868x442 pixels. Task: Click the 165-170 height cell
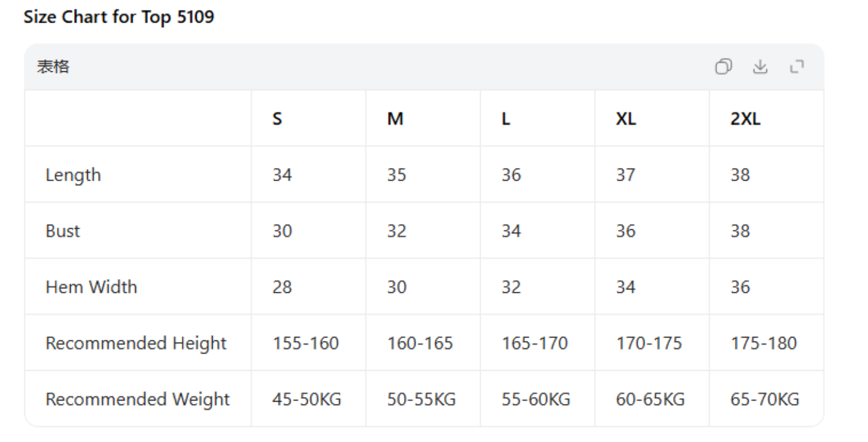click(x=534, y=343)
